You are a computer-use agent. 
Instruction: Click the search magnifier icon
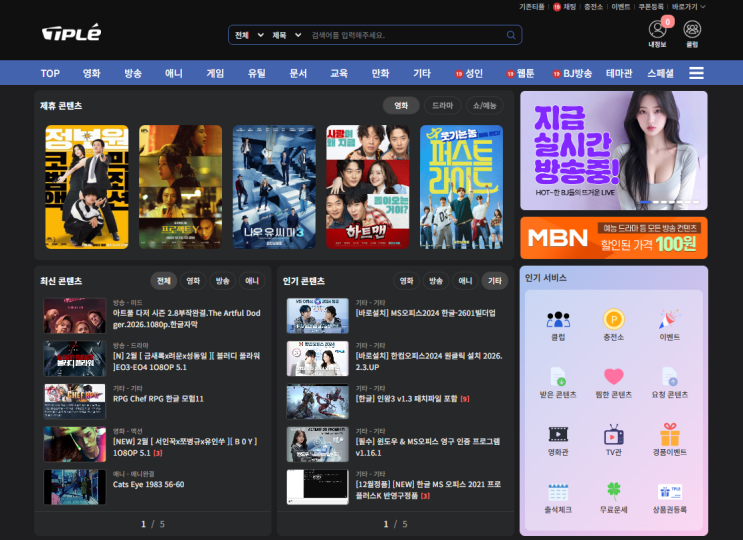point(511,35)
